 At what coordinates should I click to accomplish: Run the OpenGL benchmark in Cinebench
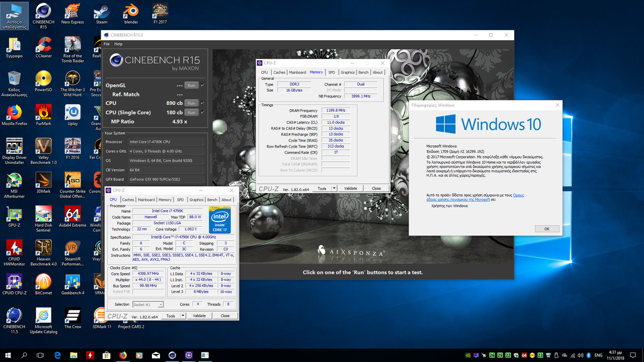(191, 85)
